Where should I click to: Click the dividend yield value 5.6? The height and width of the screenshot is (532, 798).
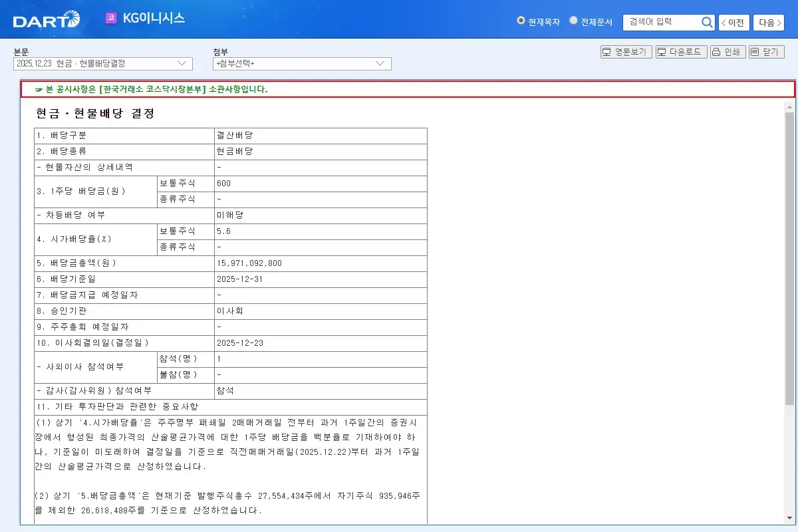(x=223, y=231)
